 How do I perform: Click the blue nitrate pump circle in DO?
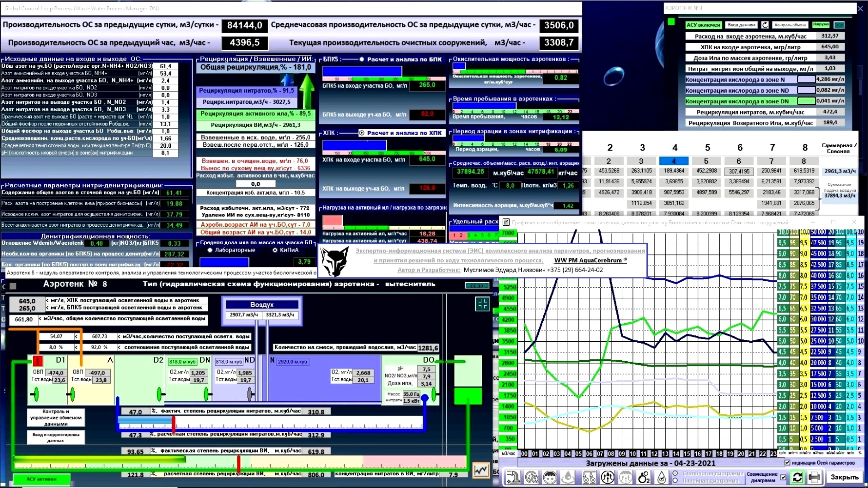[x=425, y=398]
